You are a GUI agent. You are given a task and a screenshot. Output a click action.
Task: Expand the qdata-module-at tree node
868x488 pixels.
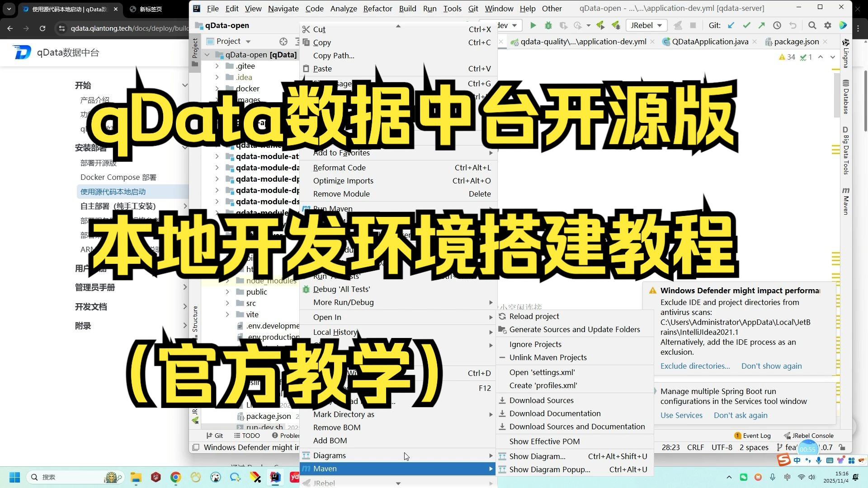pyautogui.click(x=217, y=156)
